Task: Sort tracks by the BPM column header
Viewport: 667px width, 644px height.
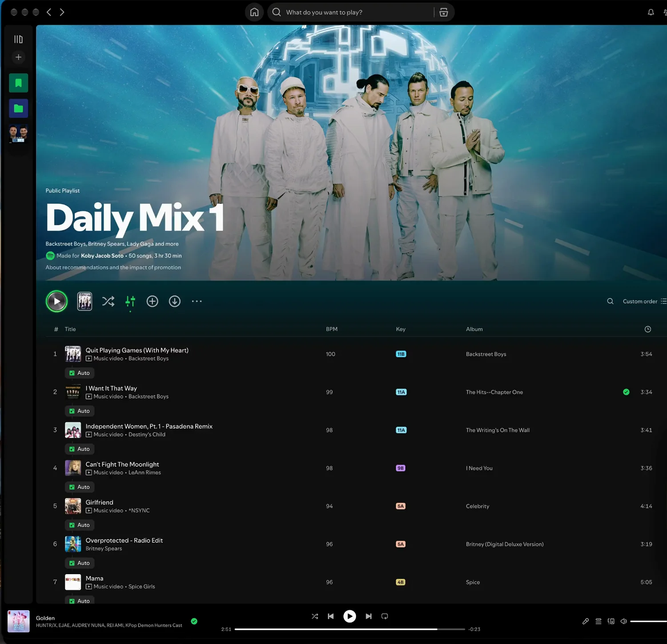Action: [x=332, y=329]
